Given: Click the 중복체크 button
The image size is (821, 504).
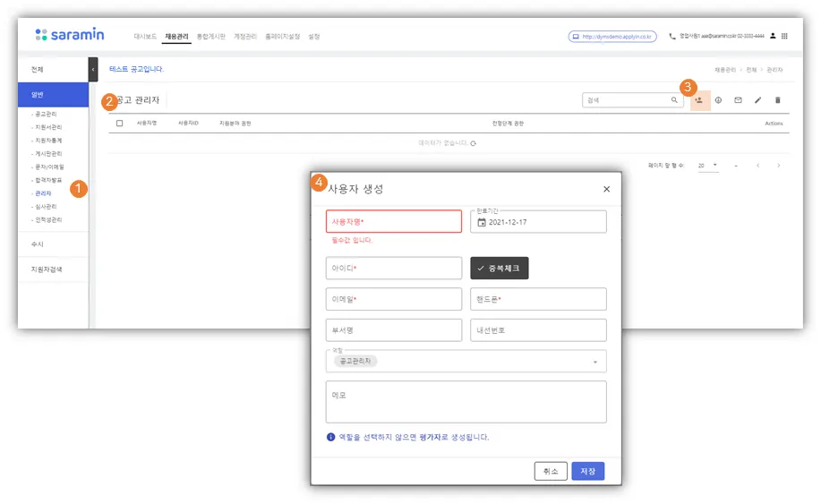Looking at the screenshot, I should (499, 268).
